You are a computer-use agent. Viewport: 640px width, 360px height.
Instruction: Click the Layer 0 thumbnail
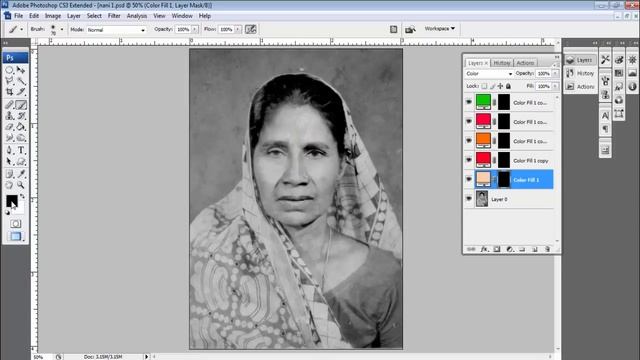(482, 199)
